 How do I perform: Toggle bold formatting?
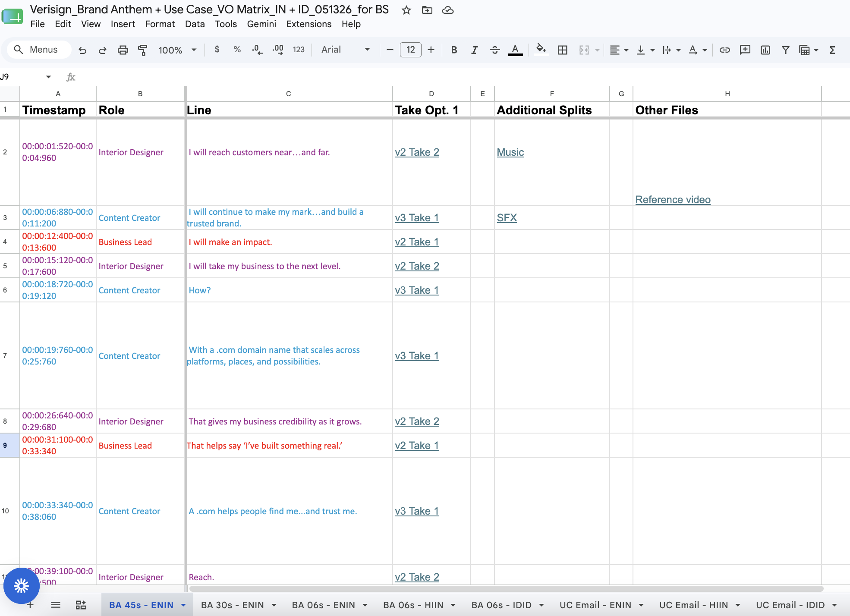point(454,50)
